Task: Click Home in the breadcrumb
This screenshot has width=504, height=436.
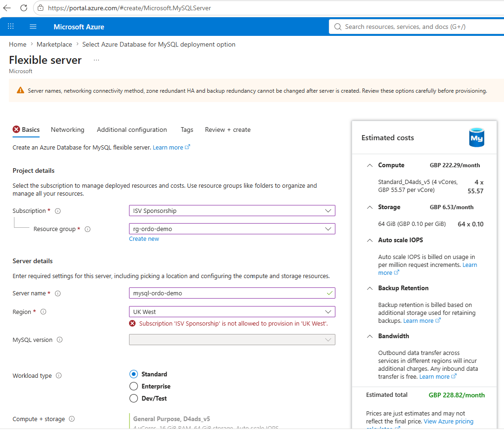Action: (x=18, y=44)
